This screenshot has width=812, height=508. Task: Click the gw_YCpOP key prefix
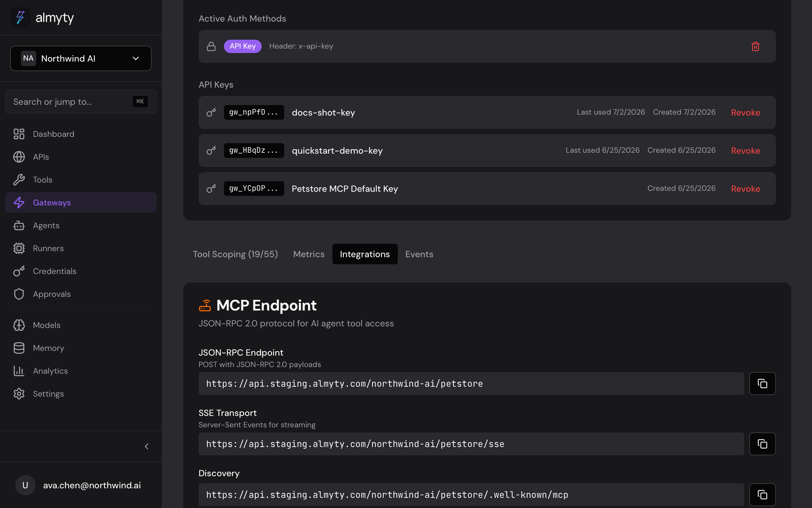tap(254, 189)
